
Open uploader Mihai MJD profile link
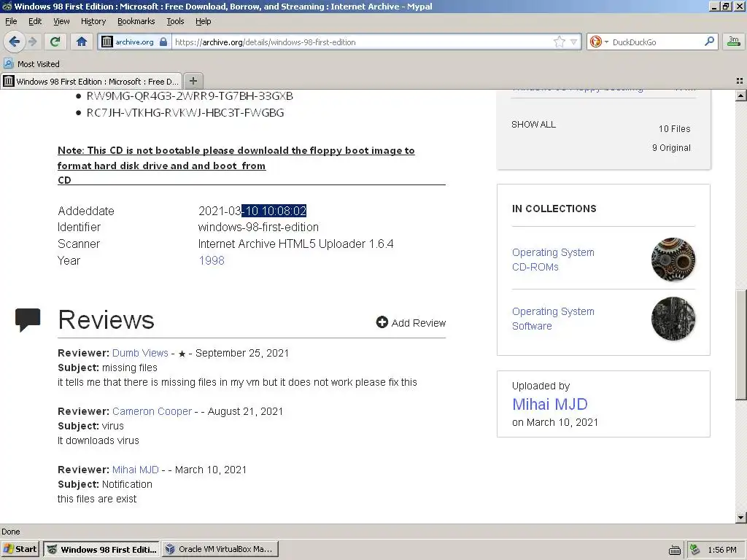[x=550, y=404]
